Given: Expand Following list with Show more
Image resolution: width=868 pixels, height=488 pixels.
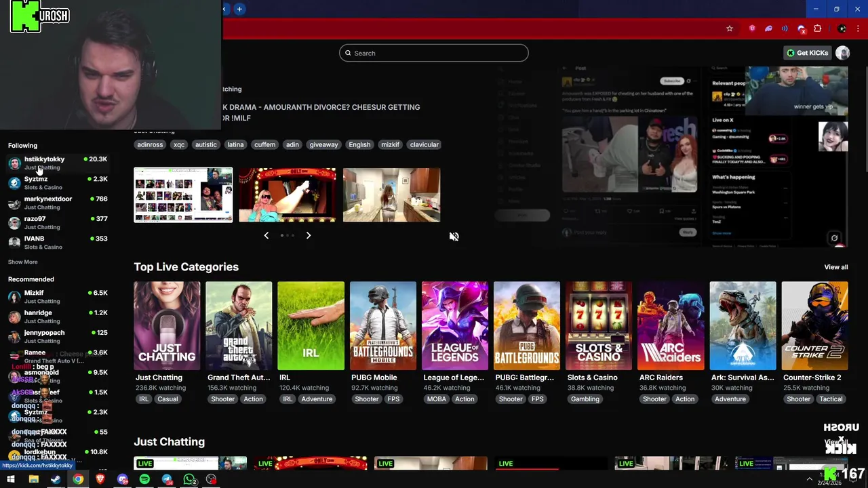Looking at the screenshot, I should click(23, 262).
